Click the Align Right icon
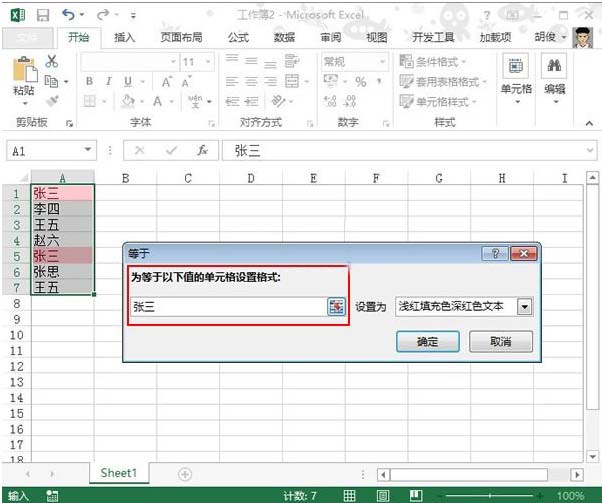602x503 pixels. [x=270, y=81]
